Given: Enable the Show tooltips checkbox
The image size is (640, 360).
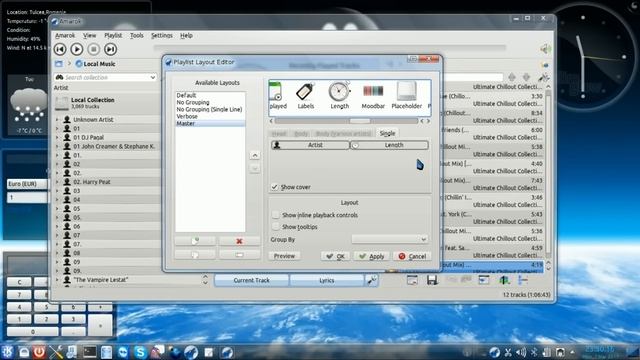Looking at the screenshot, I should point(276,227).
